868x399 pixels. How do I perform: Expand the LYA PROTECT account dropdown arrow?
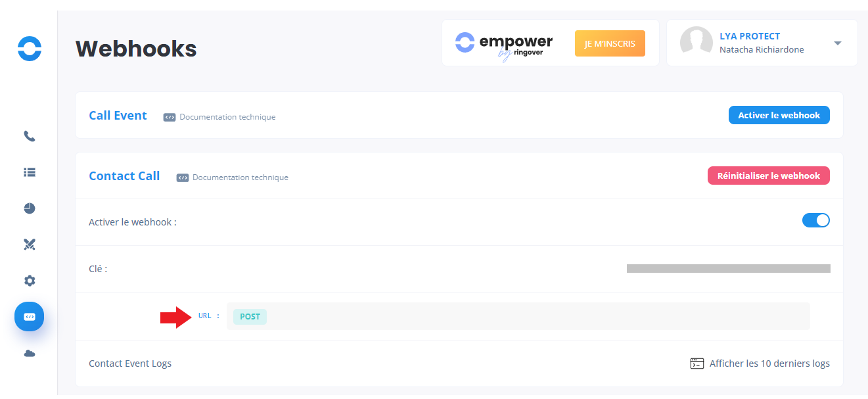coord(837,43)
